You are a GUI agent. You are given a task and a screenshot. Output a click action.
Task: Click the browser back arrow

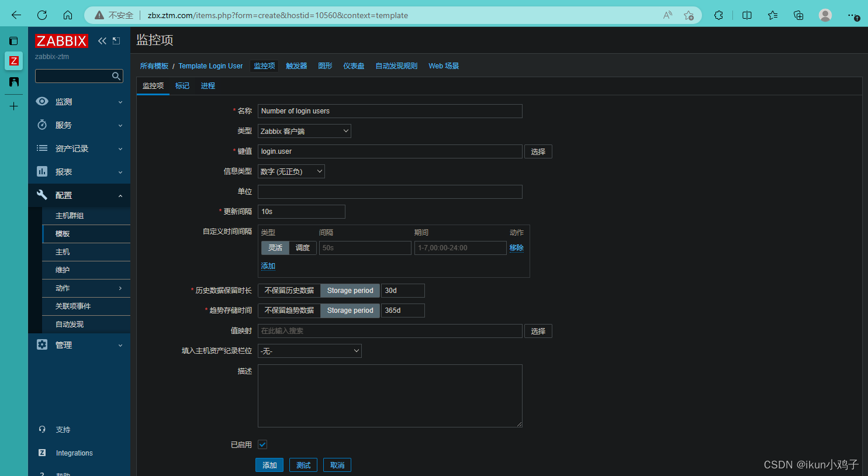[16, 15]
